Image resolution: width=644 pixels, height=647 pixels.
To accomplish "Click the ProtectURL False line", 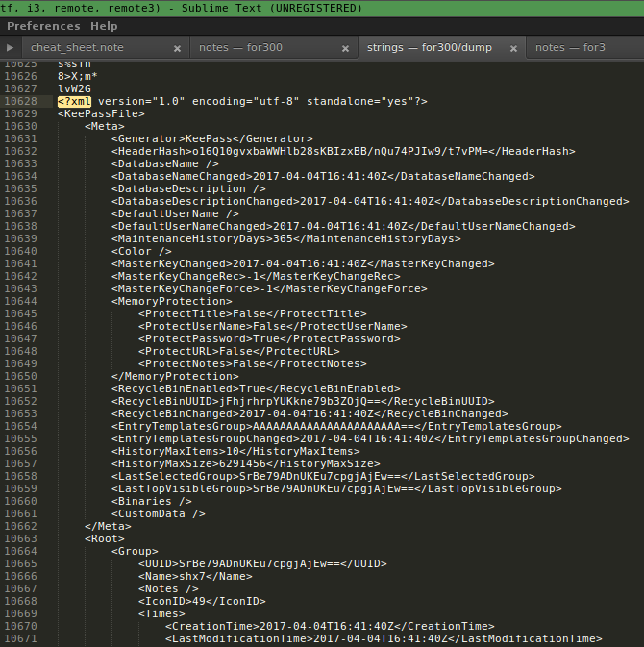I will pos(239,351).
